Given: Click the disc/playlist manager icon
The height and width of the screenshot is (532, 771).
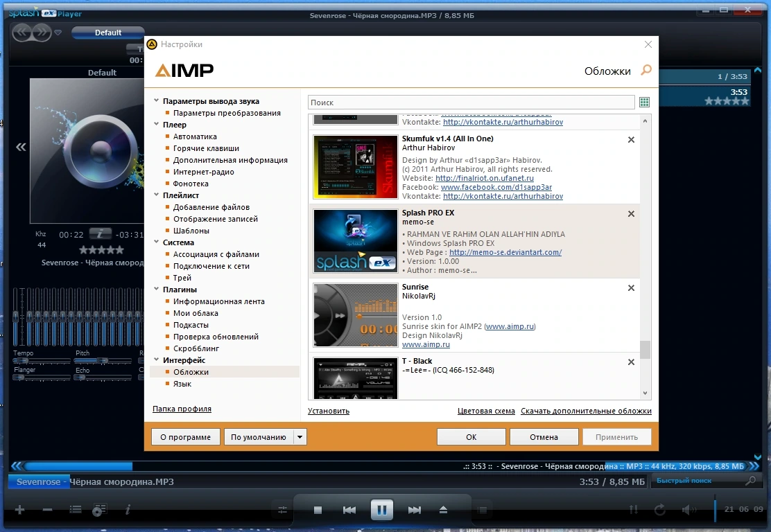Looking at the screenshot, I should coord(99,510).
